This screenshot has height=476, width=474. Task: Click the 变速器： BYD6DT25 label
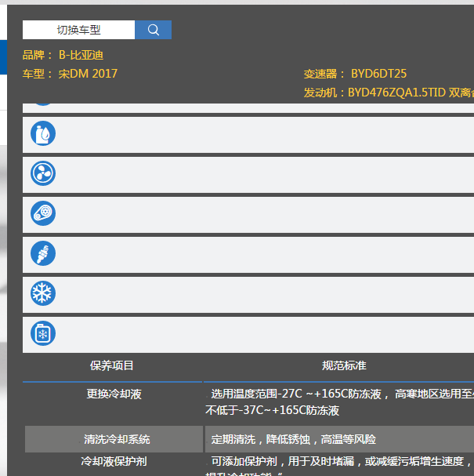[x=355, y=74]
